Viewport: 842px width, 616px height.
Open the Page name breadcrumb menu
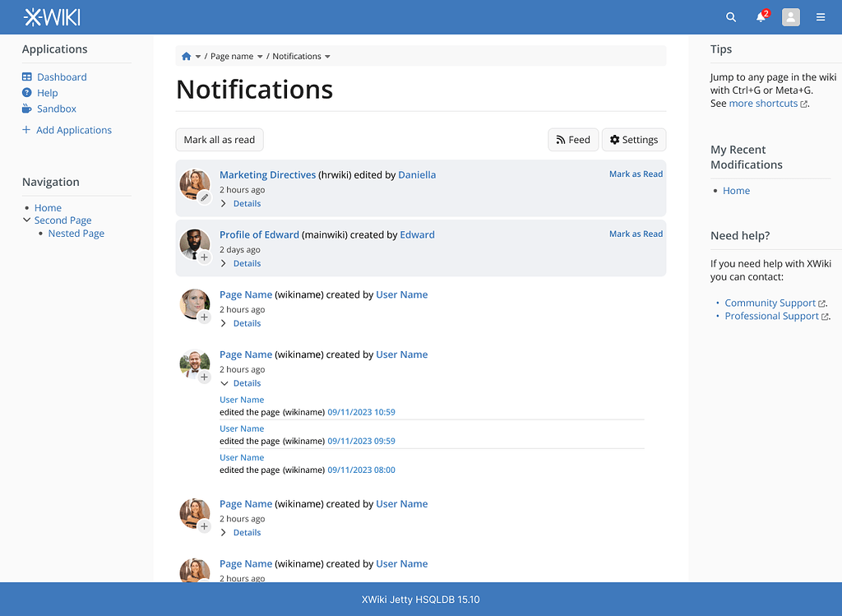261,56
